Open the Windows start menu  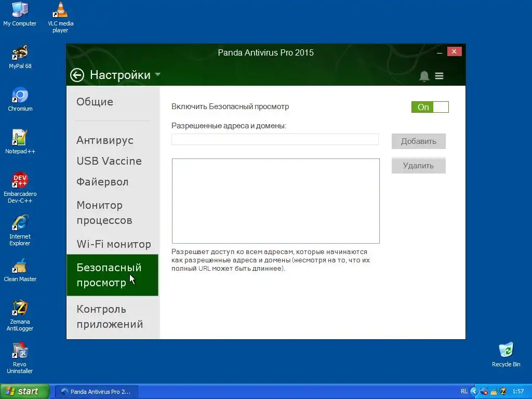coord(25,391)
